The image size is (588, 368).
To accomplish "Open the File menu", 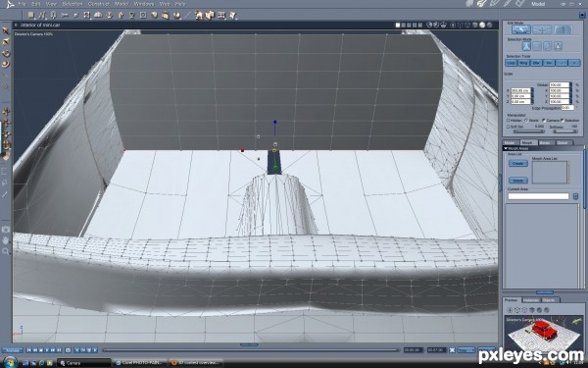I will tap(23, 4).
